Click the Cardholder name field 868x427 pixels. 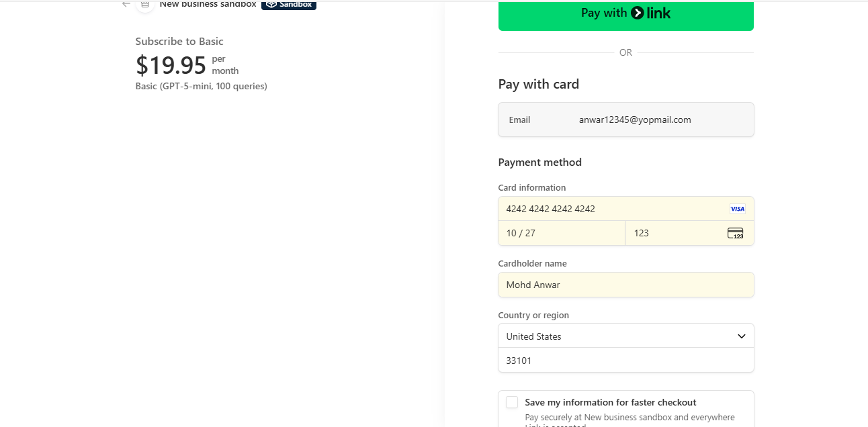pos(625,285)
